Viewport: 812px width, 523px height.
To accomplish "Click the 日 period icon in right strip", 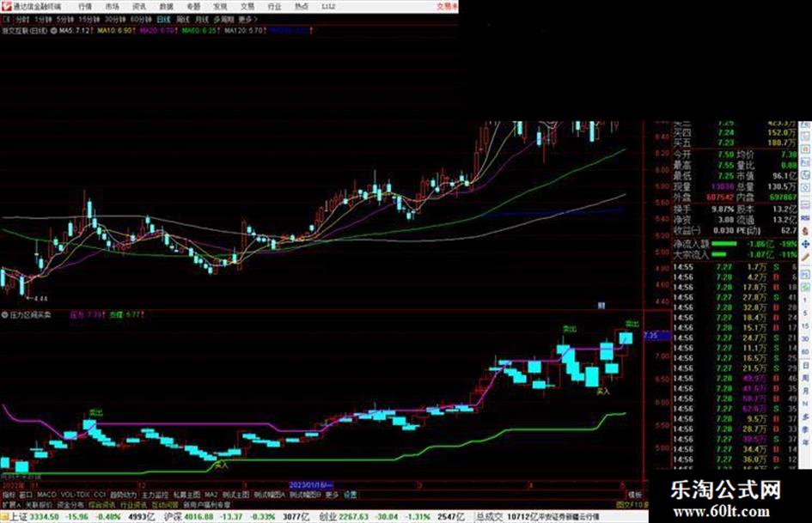I will pyautogui.click(x=805, y=365).
